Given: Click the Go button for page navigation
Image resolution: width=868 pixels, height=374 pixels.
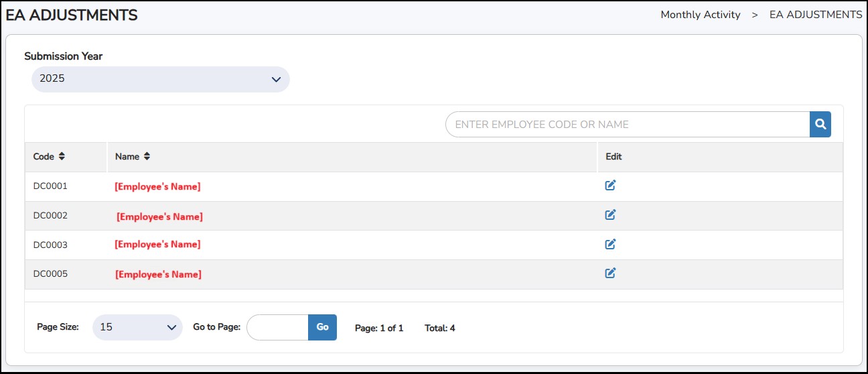Looking at the screenshot, I should click(x=322, y=328).
